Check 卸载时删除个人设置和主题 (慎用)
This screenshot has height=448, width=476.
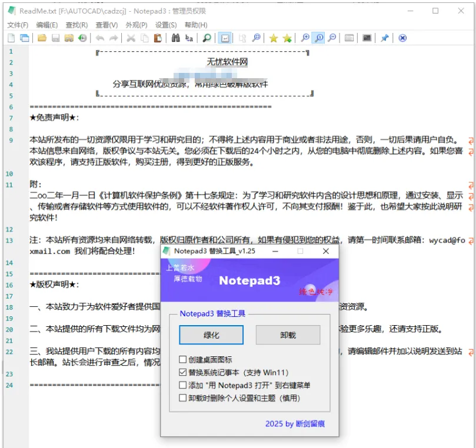(182, 397)
